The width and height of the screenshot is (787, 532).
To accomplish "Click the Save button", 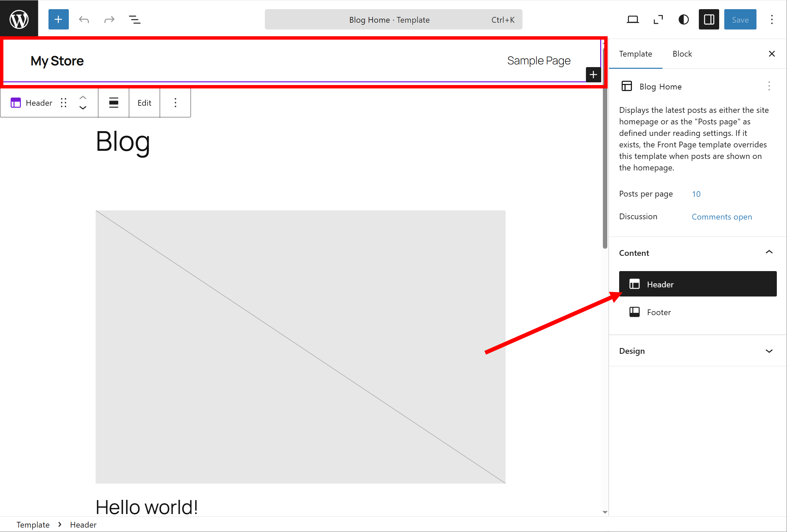I will click(x=740, y=20).
